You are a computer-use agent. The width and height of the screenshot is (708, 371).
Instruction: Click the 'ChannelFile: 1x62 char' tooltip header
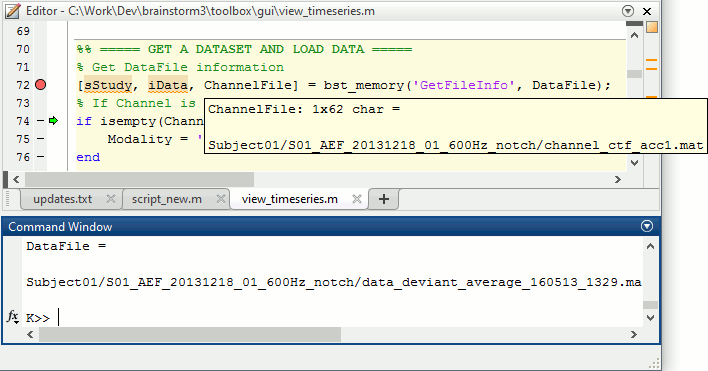(x=304, y=109)
